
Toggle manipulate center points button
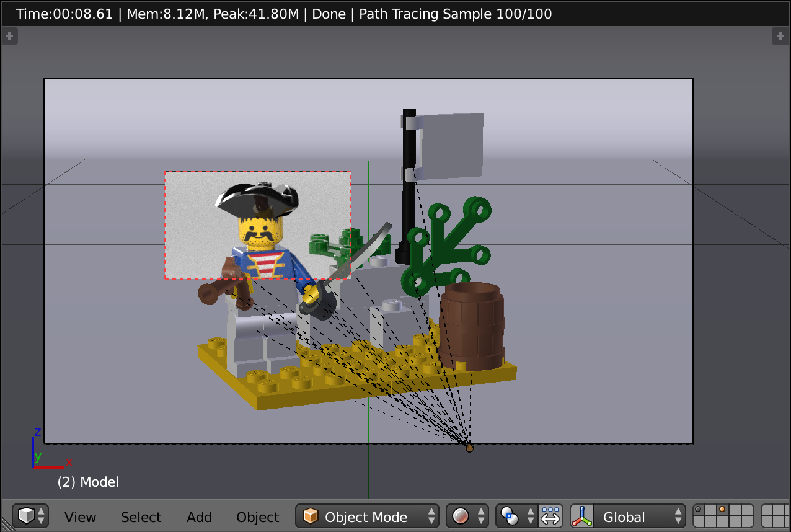[550, 516]
